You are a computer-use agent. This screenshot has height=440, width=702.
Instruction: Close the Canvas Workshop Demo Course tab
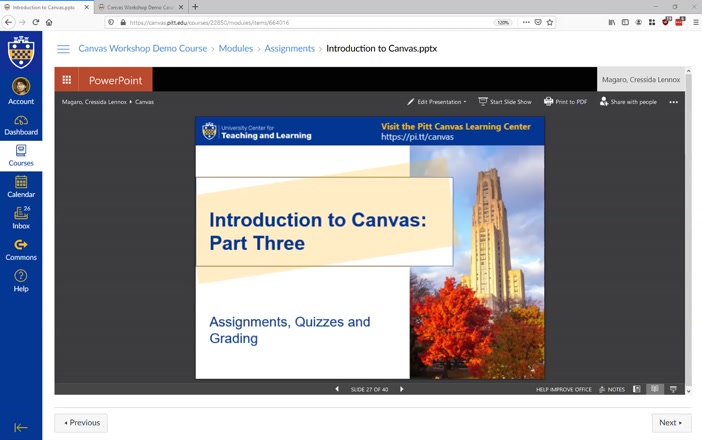181,7
